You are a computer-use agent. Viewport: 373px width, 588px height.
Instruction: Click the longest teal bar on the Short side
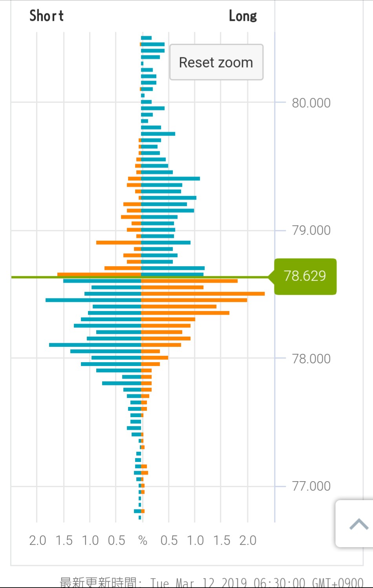93,300
